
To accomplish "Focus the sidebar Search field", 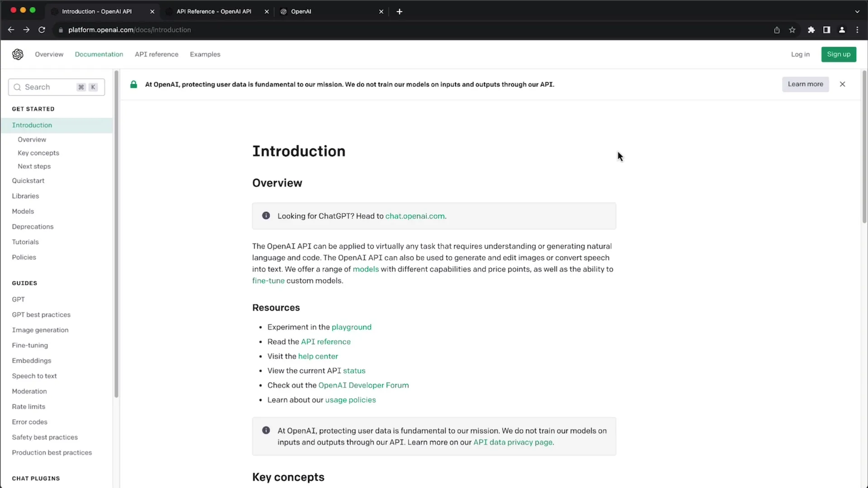I will pyautogui.click(x=57, y=87).
